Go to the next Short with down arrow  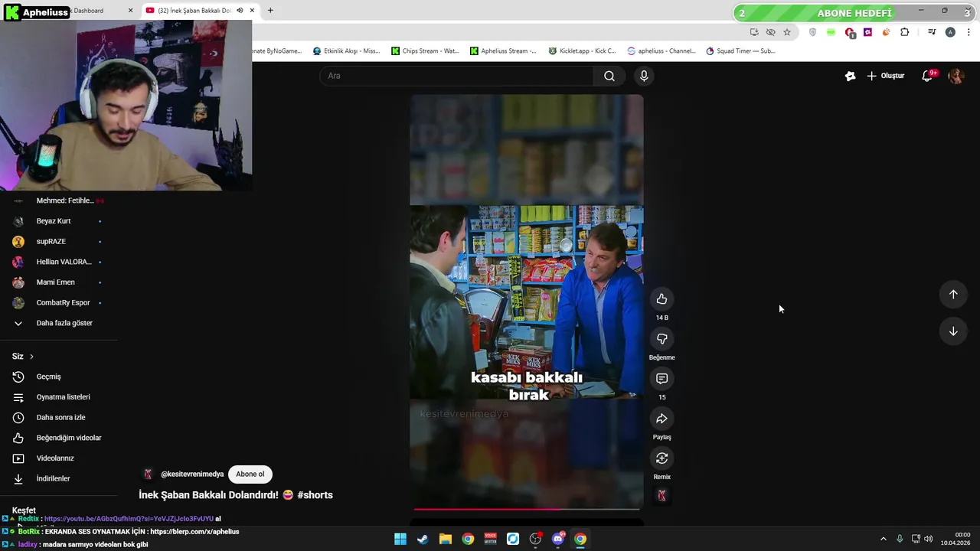(x=953, y=331)
